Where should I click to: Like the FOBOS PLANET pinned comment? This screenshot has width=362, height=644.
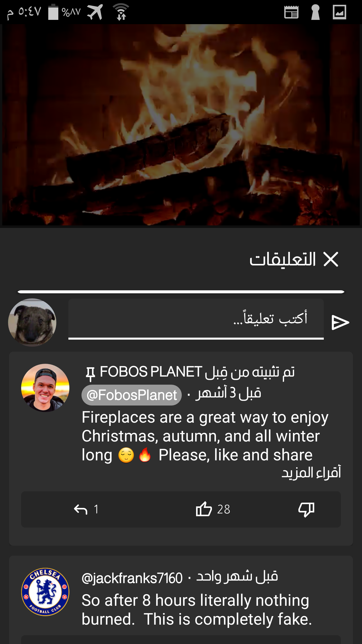pos(204,509)
